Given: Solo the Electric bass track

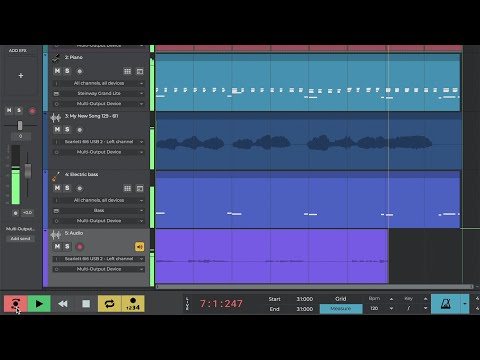Looking at the screenshot, I should [x=67, y=188].
